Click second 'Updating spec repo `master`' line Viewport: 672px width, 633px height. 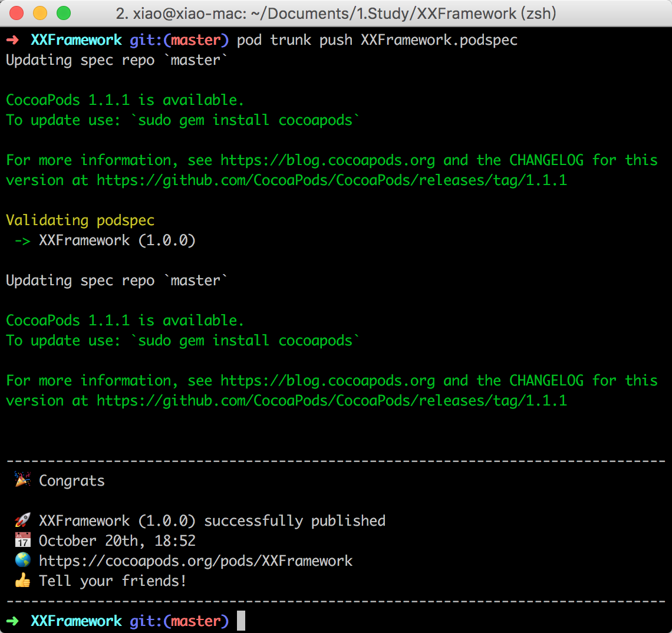116,281
